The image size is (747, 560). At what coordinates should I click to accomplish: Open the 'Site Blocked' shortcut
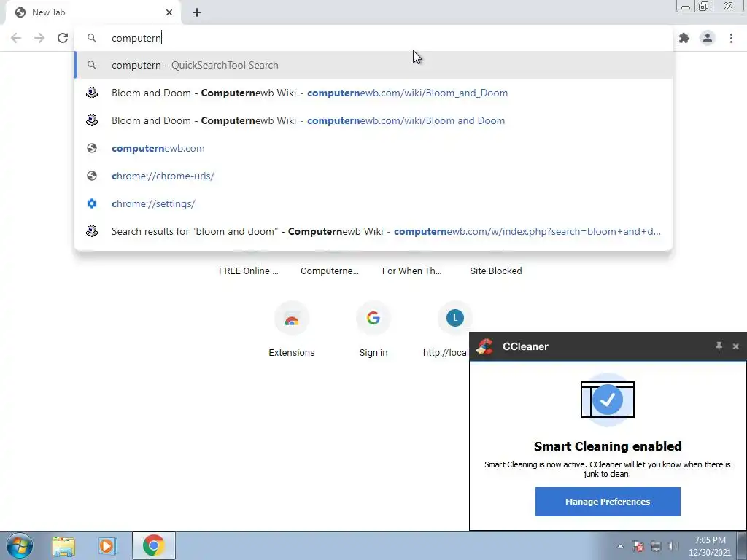coord(496,271)
